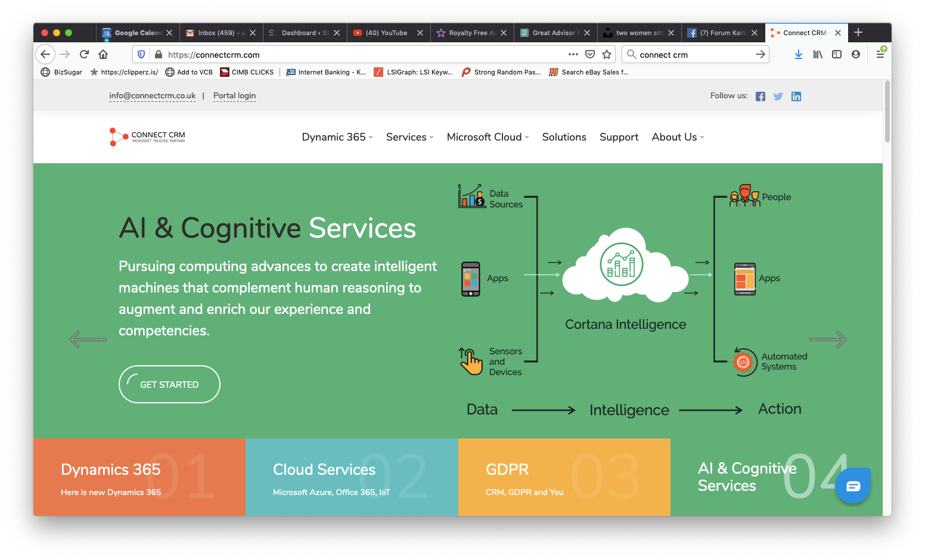Click the Connect CRM logo
The image size is (925, 560).
pyautogui.click(x=147, y=136)
